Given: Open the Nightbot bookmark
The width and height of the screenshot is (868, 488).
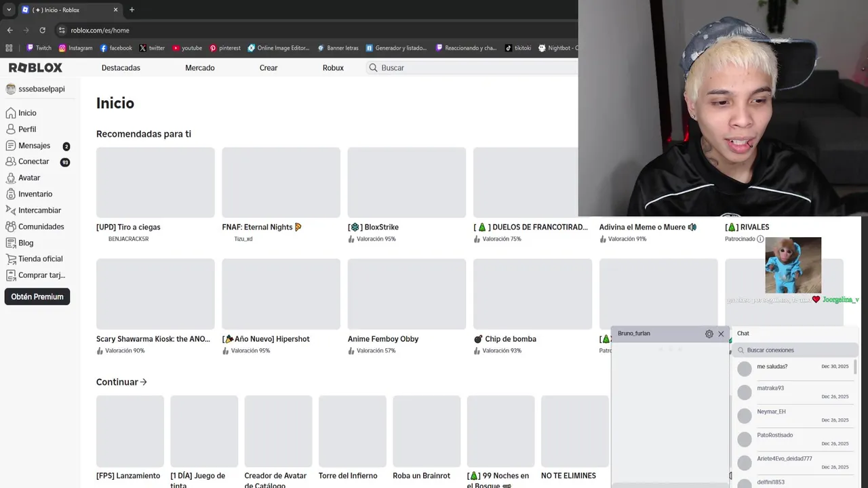Looking at the screenshot, I should click(x=558, y=48).
